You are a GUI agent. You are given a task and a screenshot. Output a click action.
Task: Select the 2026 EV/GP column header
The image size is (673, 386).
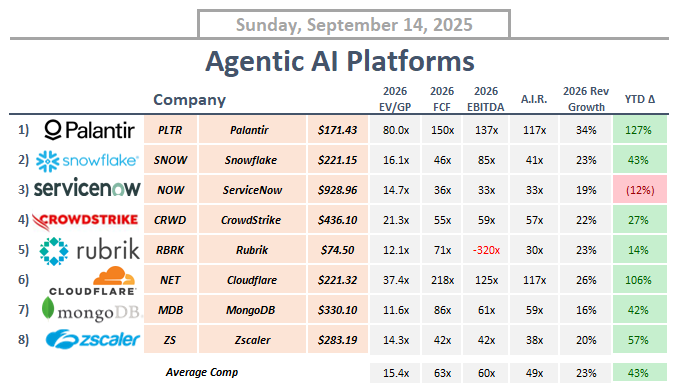[x=395, y=99]
